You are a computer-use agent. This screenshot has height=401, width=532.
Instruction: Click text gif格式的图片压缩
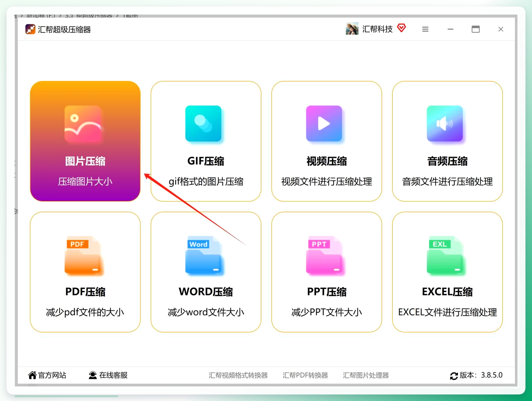[206, 182]
